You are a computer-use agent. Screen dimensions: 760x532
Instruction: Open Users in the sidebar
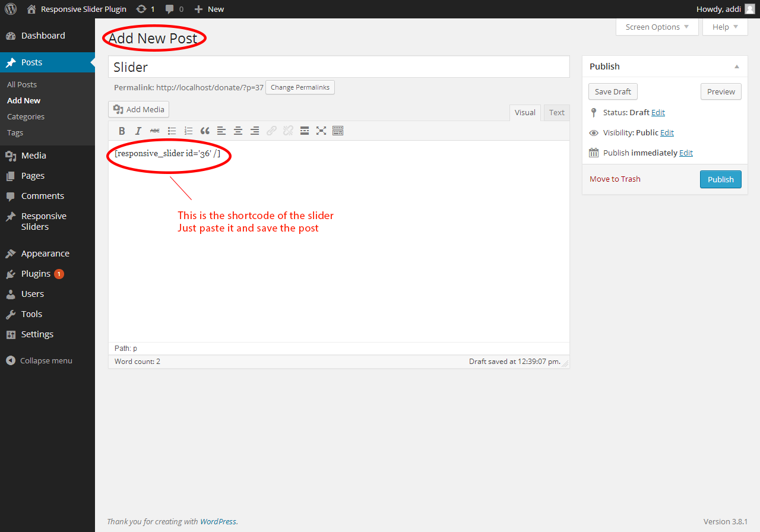pyautogui.click(x=47, y=294)
